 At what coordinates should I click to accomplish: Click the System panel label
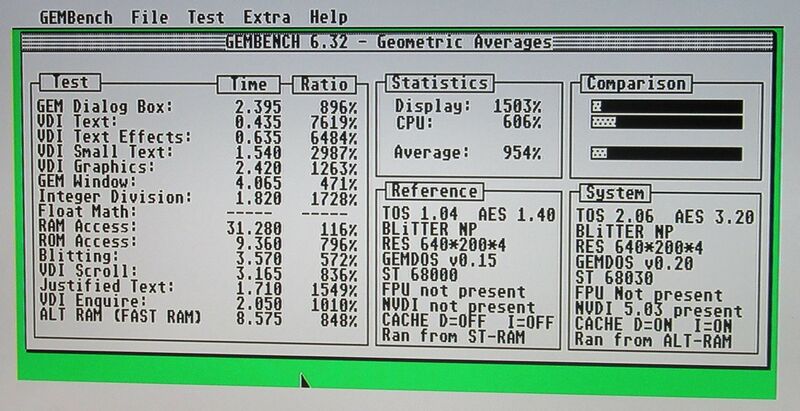pos(615,193)
